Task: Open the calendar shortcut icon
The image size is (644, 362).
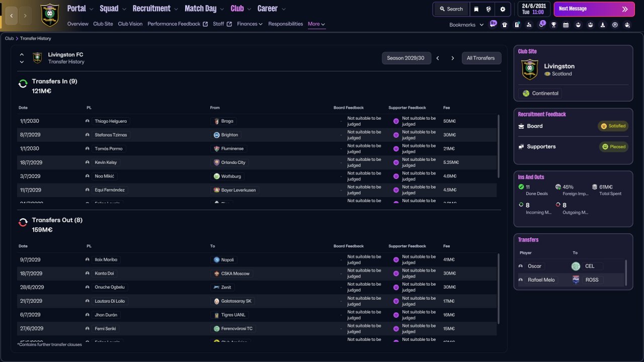Action: pos(566,25)
